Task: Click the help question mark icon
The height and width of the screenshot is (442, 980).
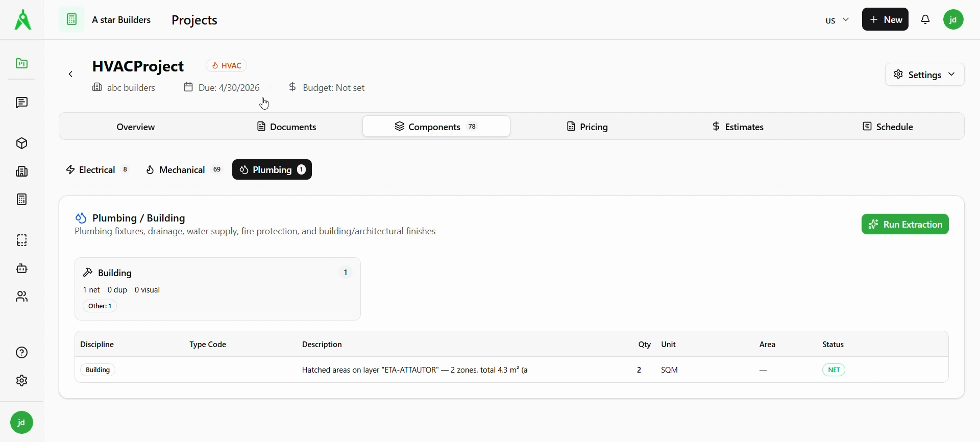Action: pos(21,353)
